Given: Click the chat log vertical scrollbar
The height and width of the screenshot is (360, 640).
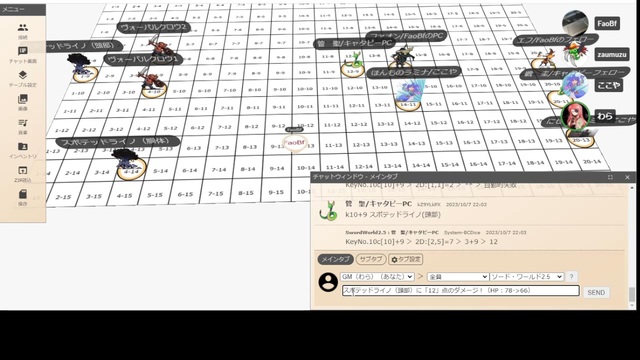Looking at the screenshot, I should (632, 245).
